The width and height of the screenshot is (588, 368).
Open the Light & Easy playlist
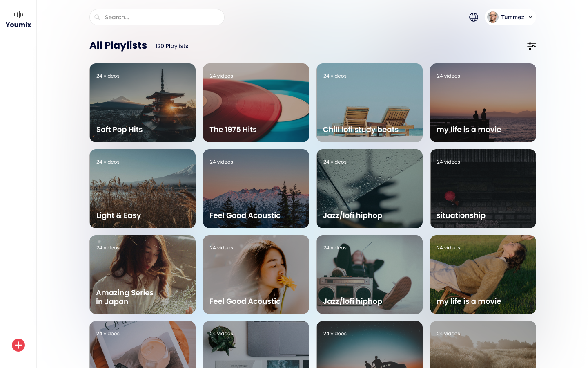(143, 188)
